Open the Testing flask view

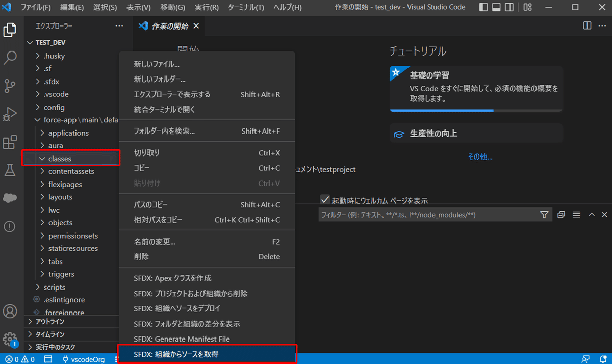[x=10, y=170]
